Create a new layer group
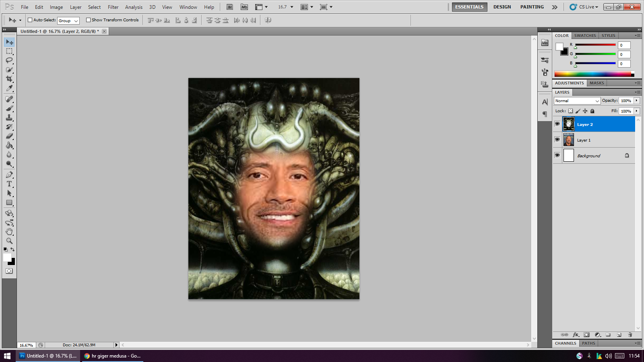The width and height of the screenshot is (644, 362). pyautogui.click(x=608, y=335)
